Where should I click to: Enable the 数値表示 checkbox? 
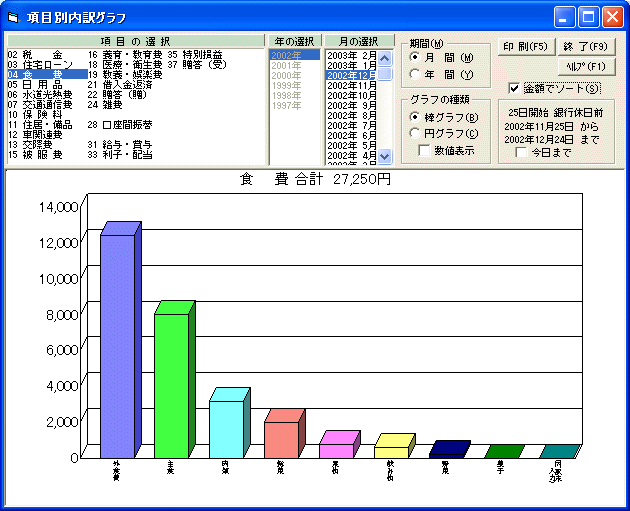point(424,151)
